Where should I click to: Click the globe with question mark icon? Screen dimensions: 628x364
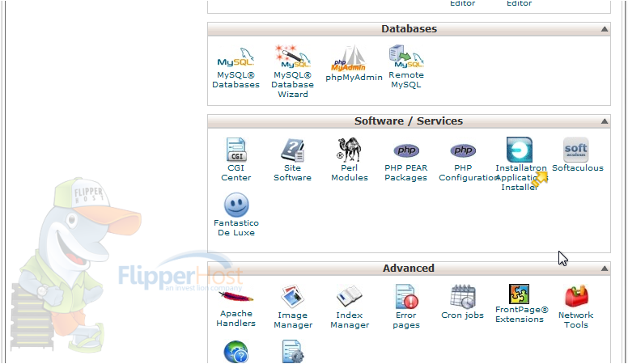(235, 353)
